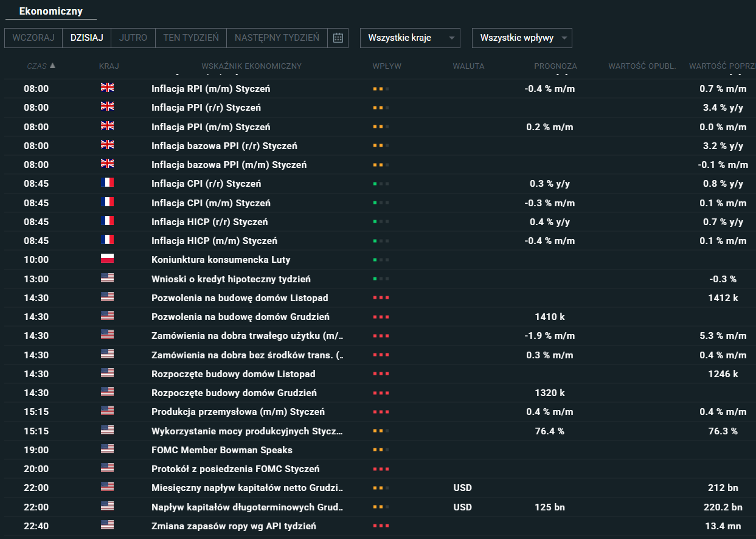Screen dimensions: 756x539
Task: Open Wnioski o kredyt hipoteczny tydzień
Action: [231, 279]
